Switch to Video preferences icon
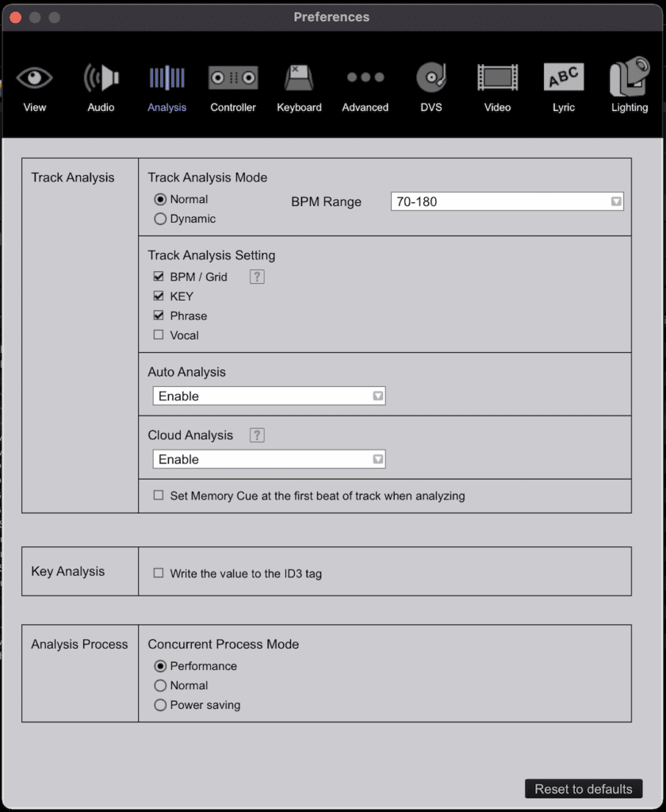The height and width of the screenshot is (812, 666). [497, 79]
